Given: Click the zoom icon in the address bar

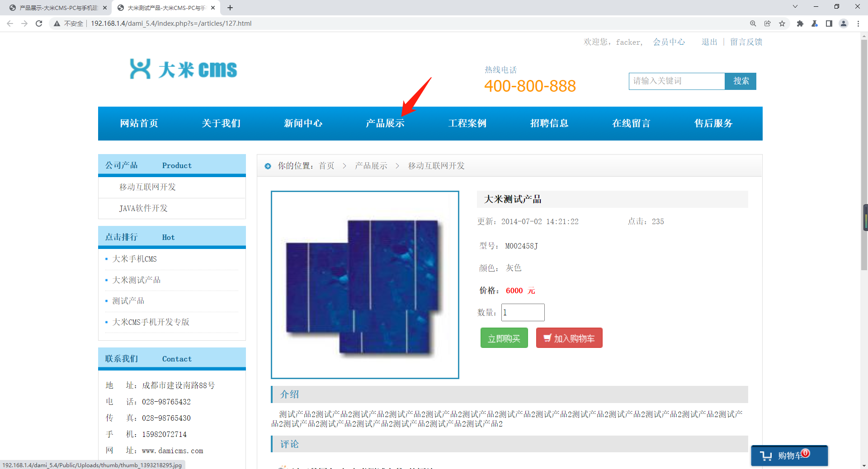Looking at the screenshot, I should pyautogui.click(x=753, y=23).
